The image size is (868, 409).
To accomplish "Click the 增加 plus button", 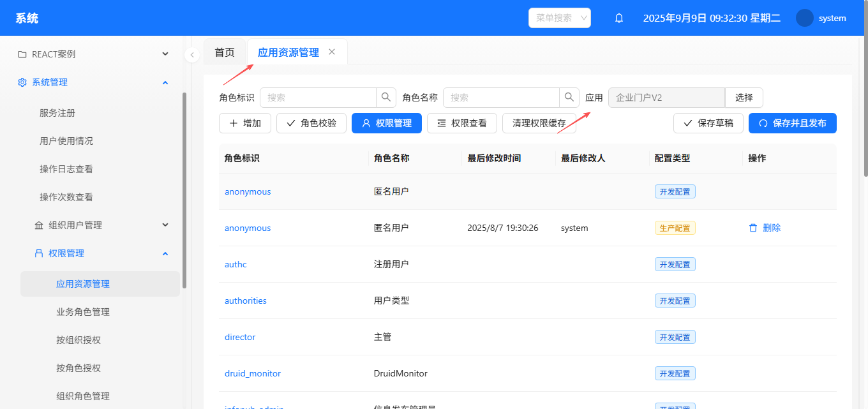I will [245, 123].
